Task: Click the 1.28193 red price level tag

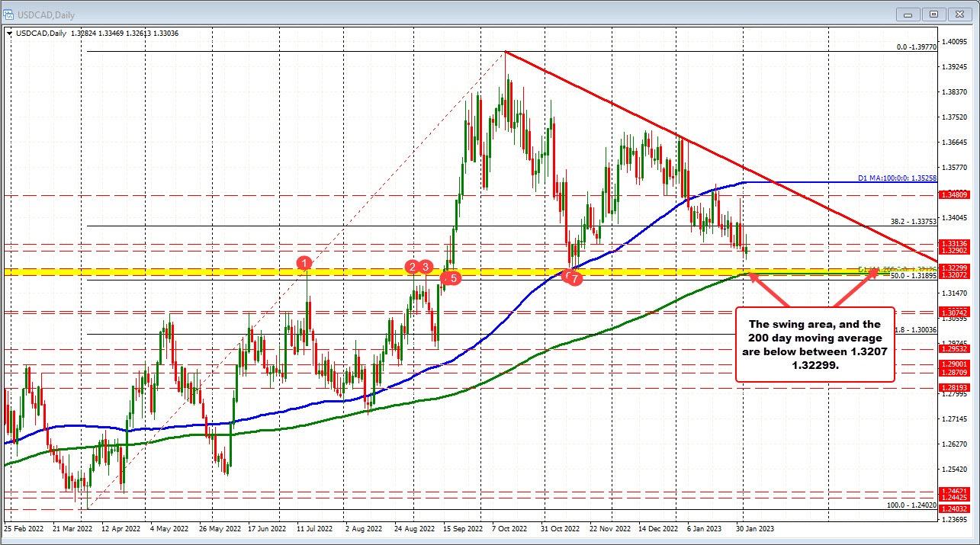Action: click(953, 388)
